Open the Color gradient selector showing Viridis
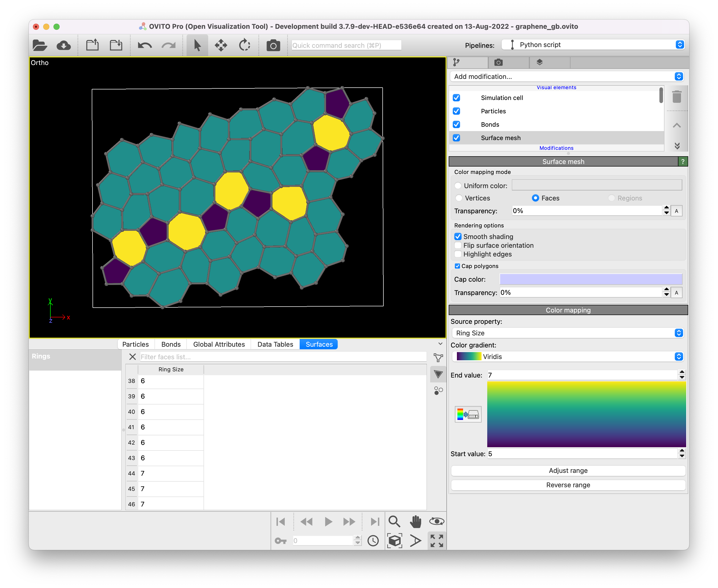 coord(568,356)
